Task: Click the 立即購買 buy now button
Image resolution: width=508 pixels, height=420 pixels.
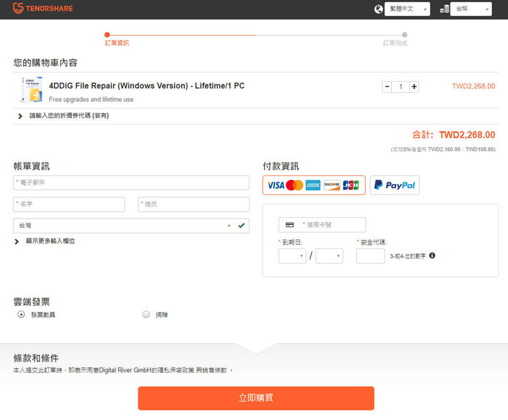Action: [x=256, y=398]
